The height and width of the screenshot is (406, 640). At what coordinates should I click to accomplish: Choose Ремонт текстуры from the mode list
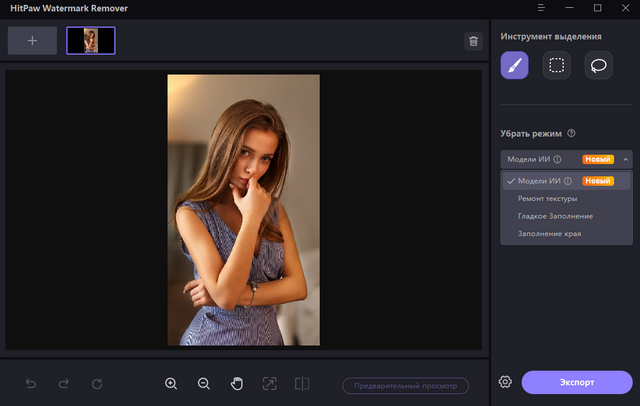tap(547, 198)
